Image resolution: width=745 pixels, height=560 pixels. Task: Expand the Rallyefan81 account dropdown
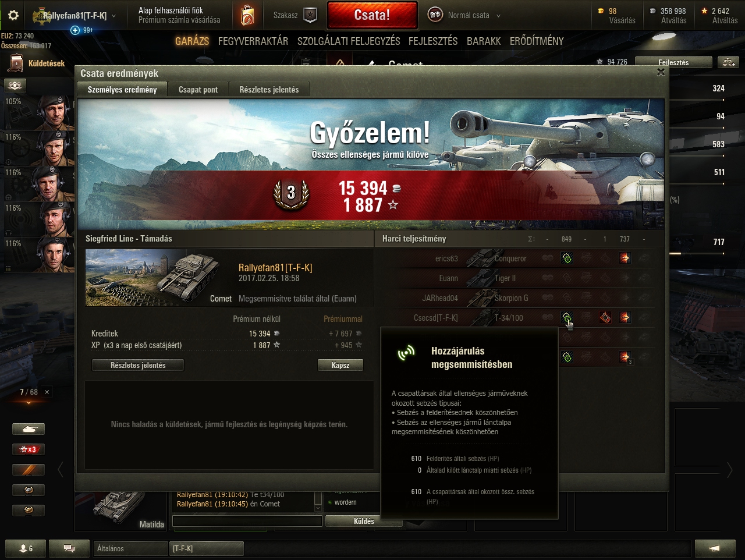click(113, 16)
